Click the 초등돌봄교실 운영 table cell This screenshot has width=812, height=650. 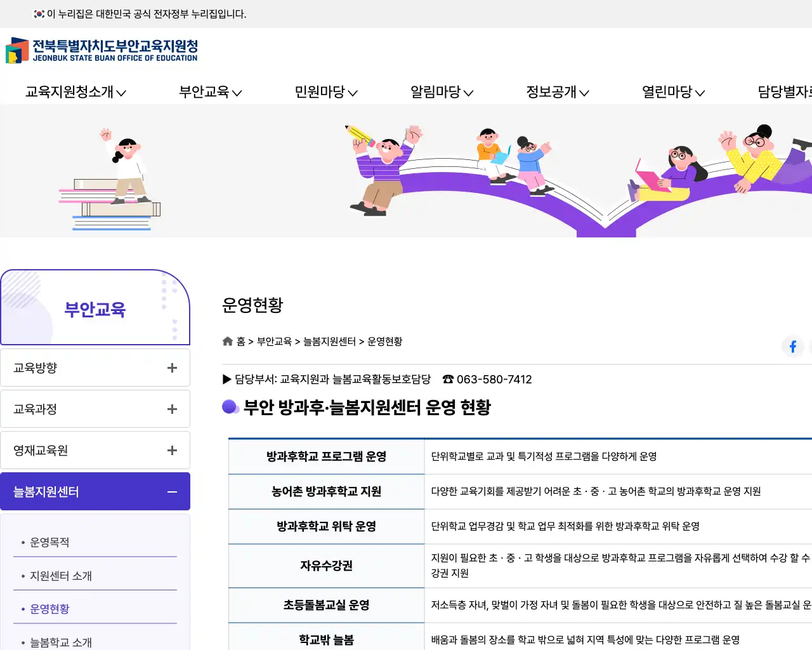point(326,605)
